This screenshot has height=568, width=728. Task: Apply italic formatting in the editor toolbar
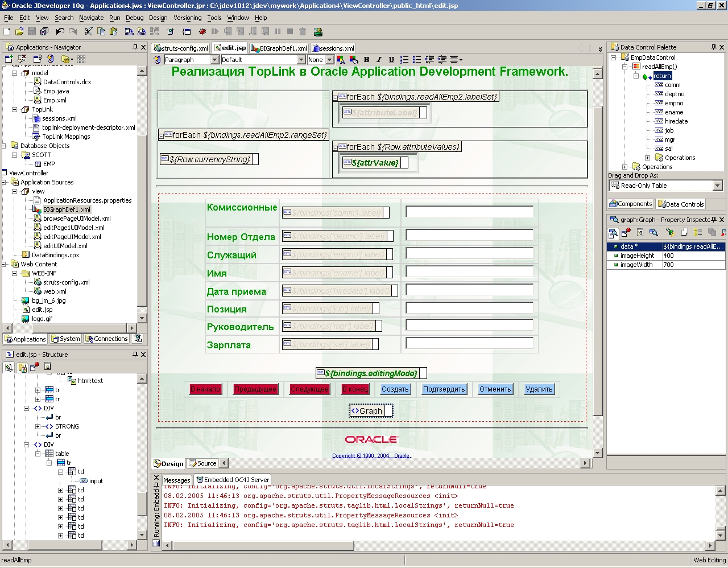click(379, 60)
